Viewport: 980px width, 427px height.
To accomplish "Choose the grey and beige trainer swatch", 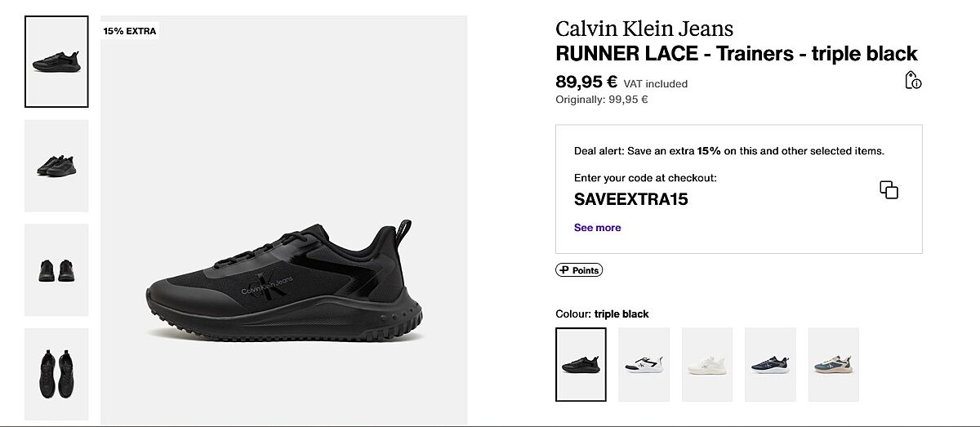I will pos(833,364).
